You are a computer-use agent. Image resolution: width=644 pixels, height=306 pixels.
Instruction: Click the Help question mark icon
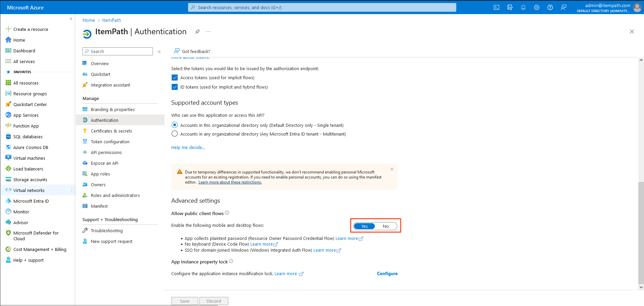(550, 7)
